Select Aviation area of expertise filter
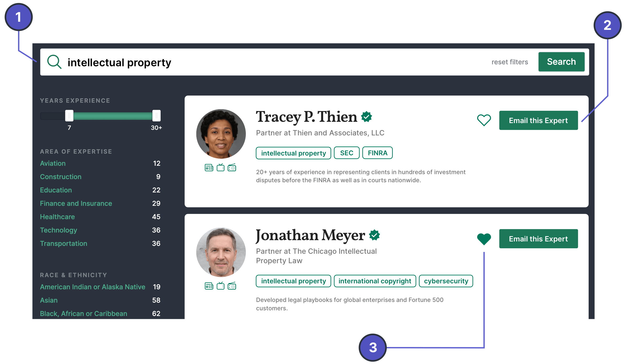This screenshot has height=364, width=629. pyautogui.click(x=53, y=163)
